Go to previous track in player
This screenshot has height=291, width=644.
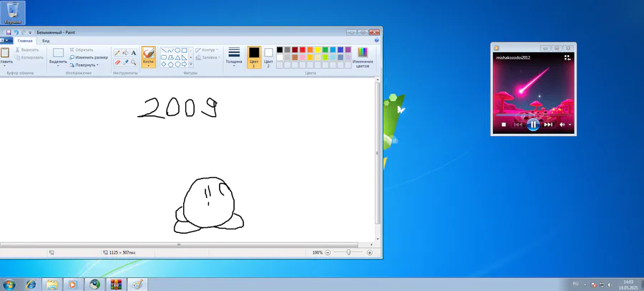click(x=518, y=125)
